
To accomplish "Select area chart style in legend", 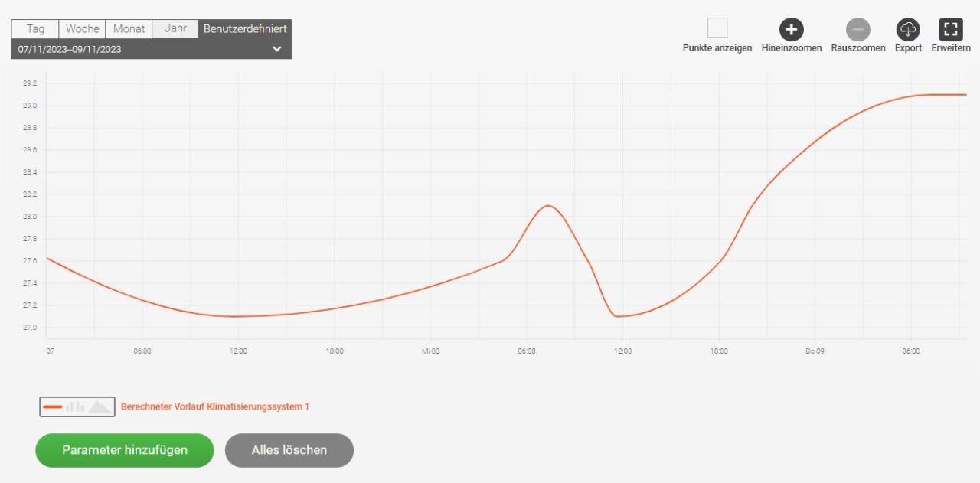I will [100, 407].
